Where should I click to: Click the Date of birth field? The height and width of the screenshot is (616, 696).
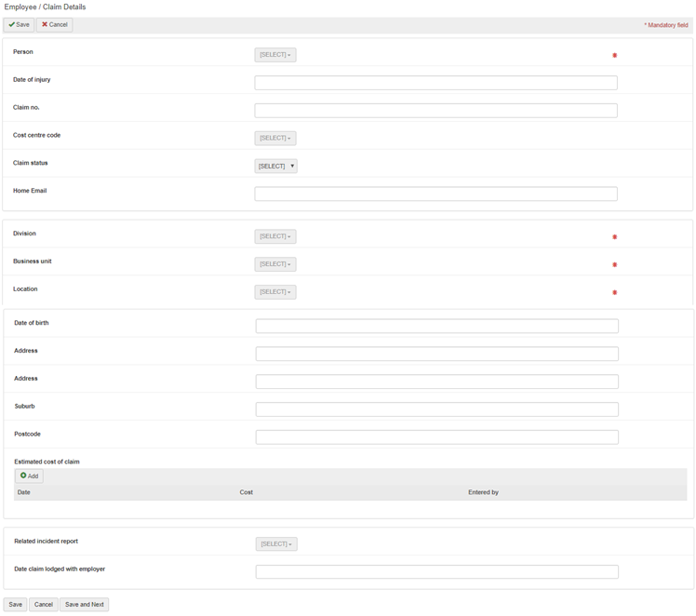point(436,326)
